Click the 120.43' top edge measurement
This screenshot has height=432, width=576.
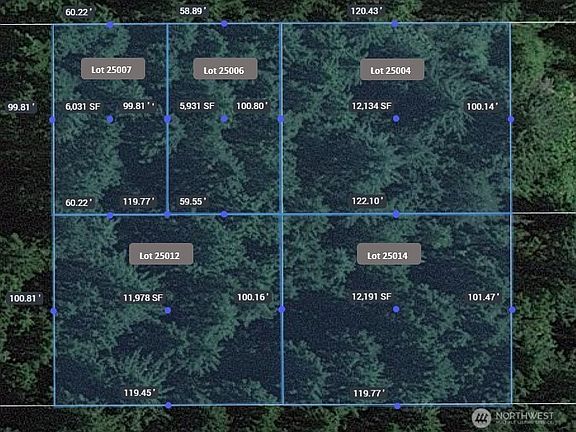pos(366,11)
